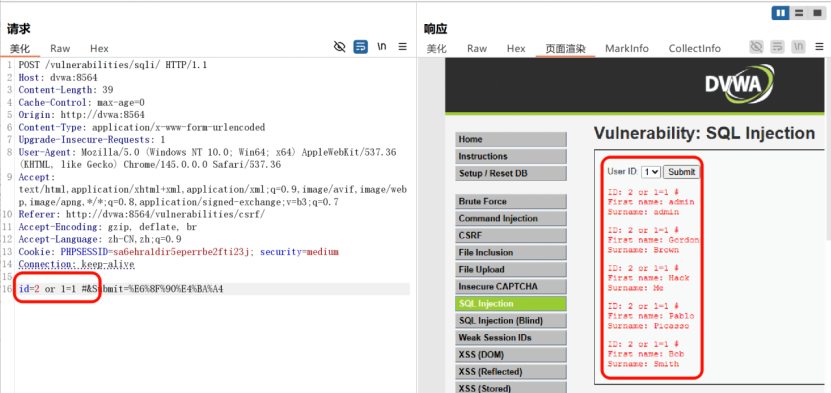Viewport: 831px width, 393px height.
Task: Click the result 'First name: Bob'
Action: click(x=646, y=354)
